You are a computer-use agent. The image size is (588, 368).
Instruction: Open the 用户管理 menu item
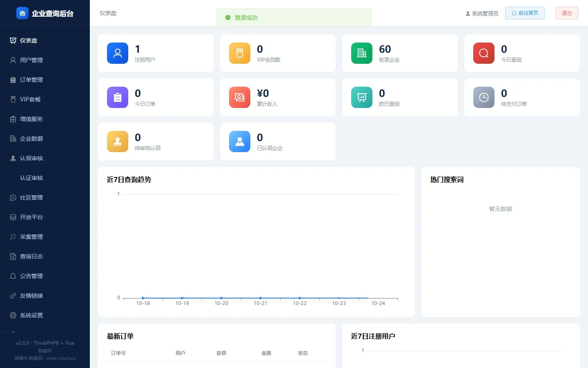pyautogui.click(x=45, y=60)
